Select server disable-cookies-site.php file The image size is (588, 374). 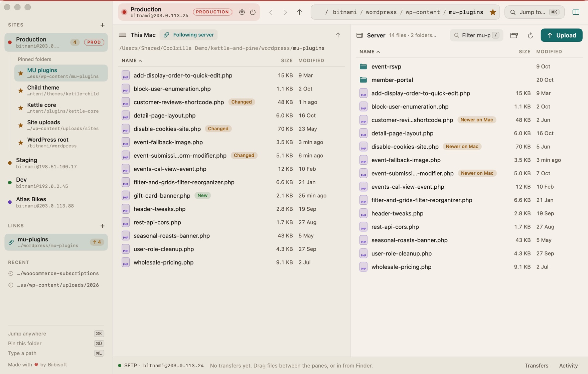[469, 147]
